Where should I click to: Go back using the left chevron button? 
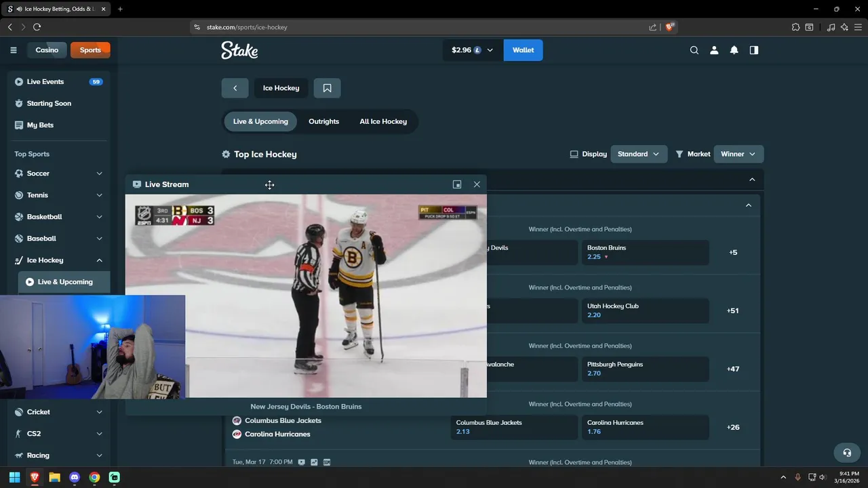(235, 88)
